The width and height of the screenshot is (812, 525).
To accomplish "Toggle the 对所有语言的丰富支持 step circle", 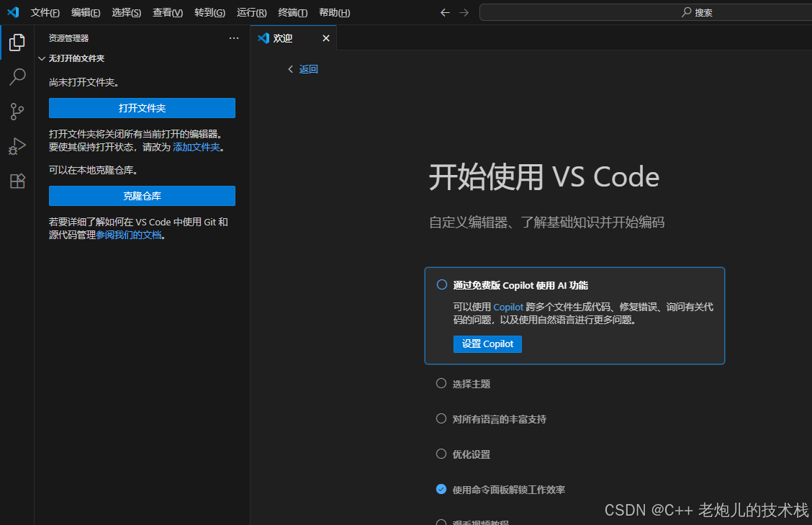I will [441, 418].
